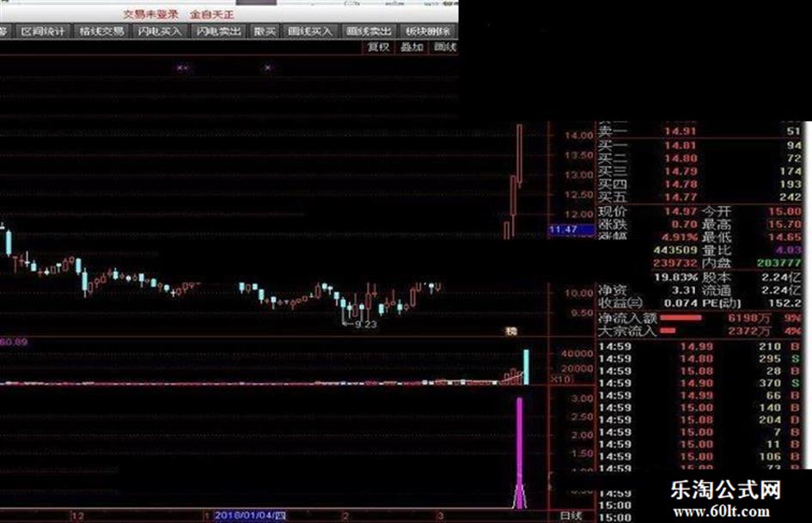Select the 买一 bid row at 14.81
Screen dimensions: 812x523
click(x=699, y=145)
